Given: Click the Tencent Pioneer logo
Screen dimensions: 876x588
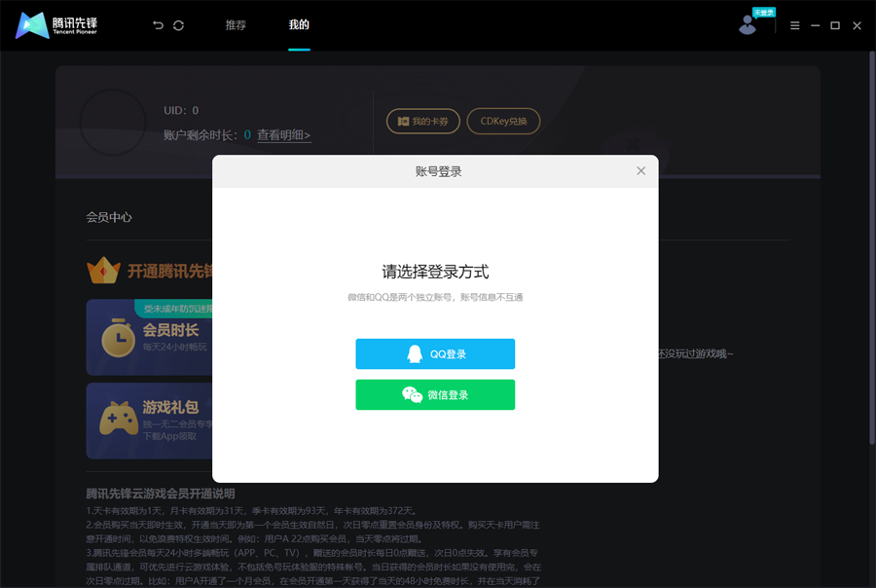Looking at the screenshot, I should (55, 25).
